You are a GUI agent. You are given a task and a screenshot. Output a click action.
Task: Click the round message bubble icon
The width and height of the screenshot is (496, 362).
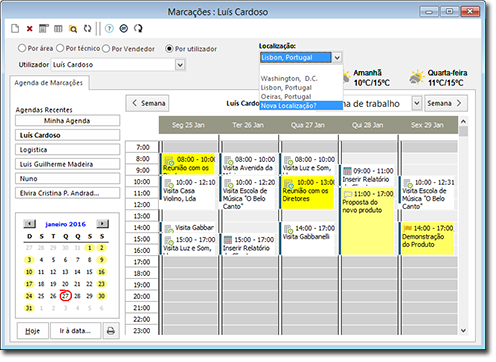124,29
